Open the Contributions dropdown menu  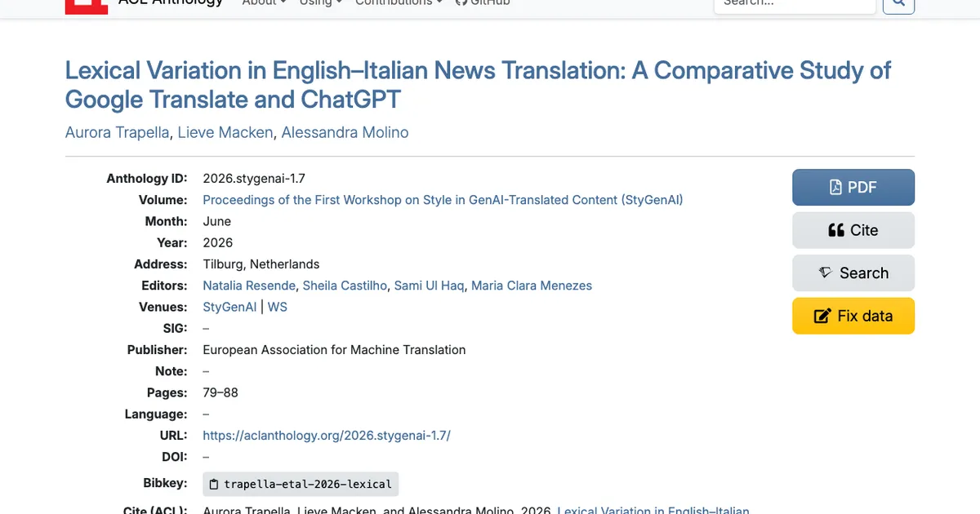[399, 3]
